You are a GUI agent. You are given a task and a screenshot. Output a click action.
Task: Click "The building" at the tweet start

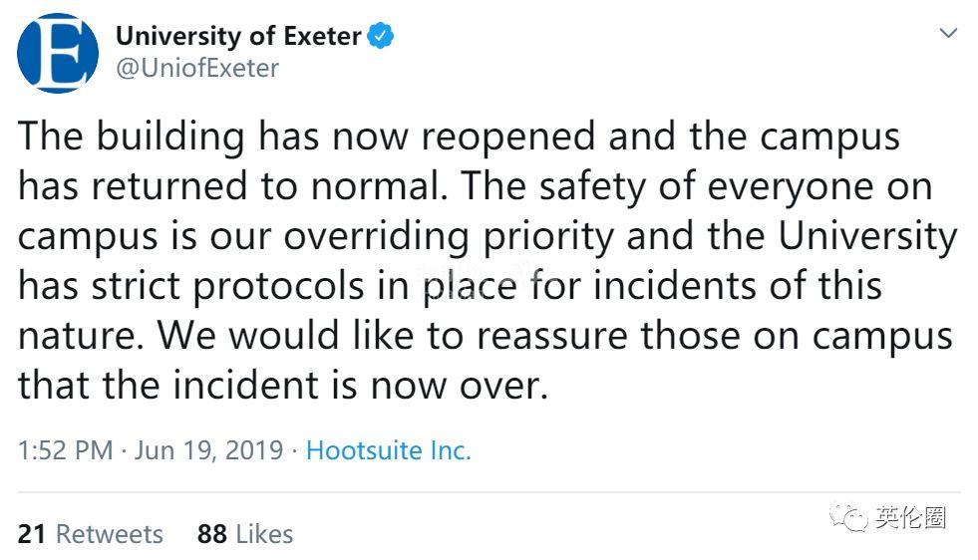[131, 137]
